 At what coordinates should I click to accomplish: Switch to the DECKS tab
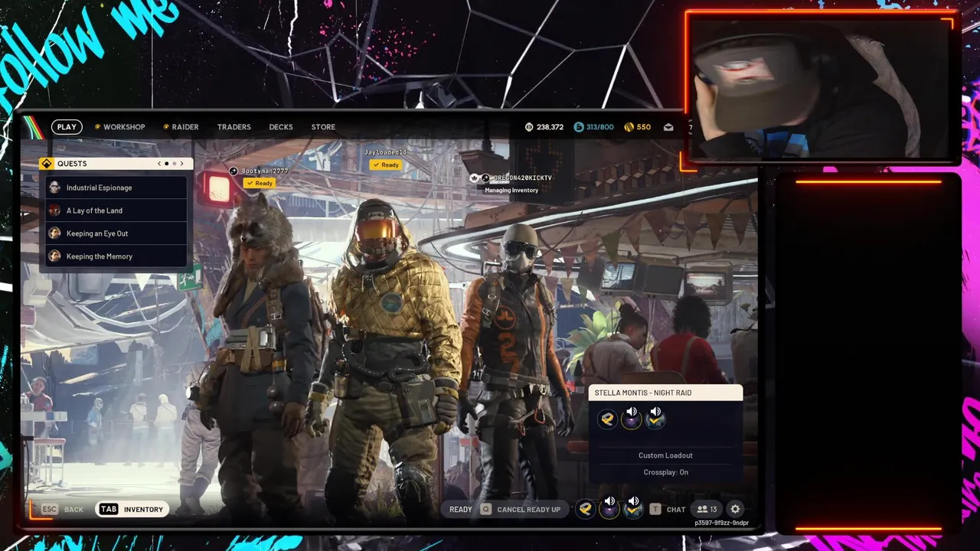pyautogui.click(x=281, y=127)
